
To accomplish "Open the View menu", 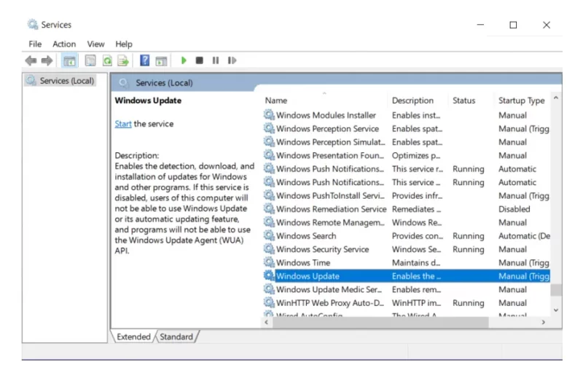I will click(95, 44).
